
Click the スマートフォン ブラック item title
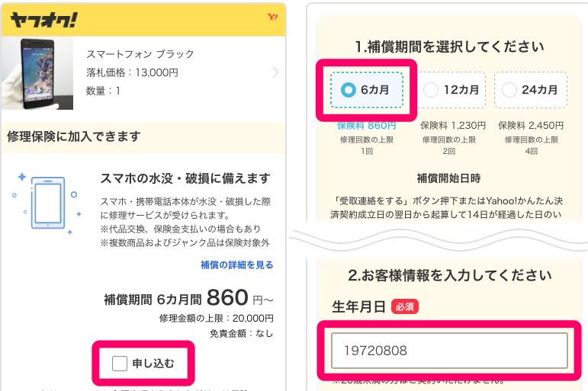pos(140,54)
